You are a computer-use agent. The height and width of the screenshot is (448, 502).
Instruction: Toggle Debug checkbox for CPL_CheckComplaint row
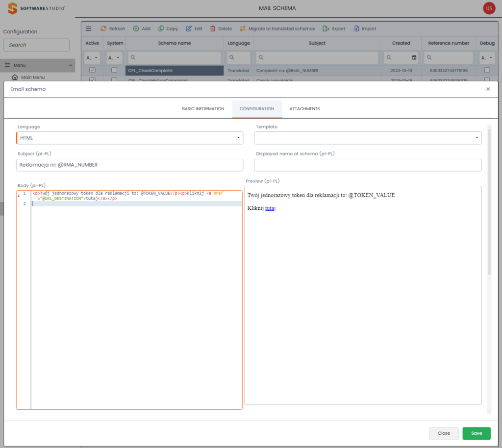[487, 71]
